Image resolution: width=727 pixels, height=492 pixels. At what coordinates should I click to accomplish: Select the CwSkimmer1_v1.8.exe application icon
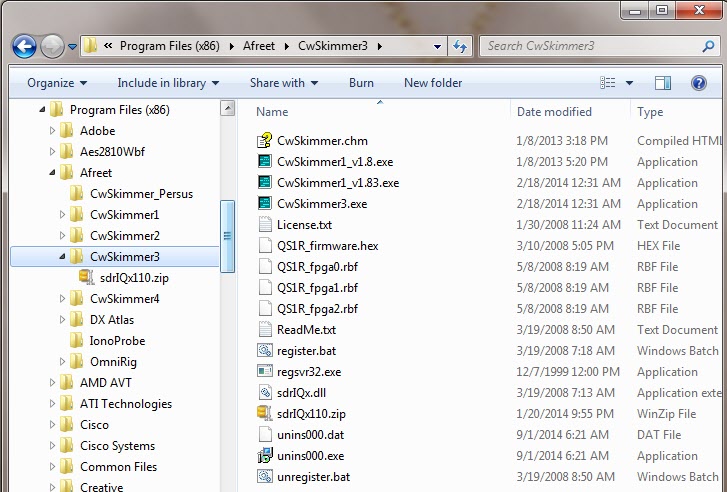pyautogui.click(x=265, y=161)
